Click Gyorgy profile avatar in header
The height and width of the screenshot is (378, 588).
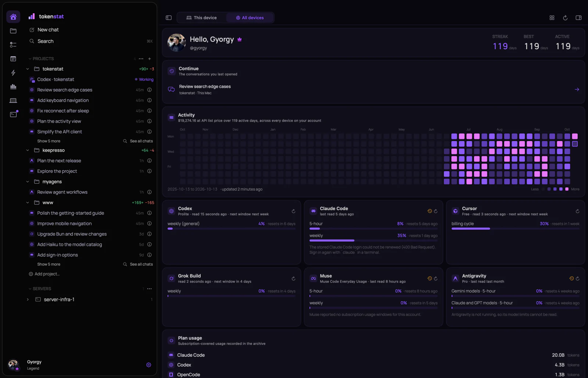[177, 43]
